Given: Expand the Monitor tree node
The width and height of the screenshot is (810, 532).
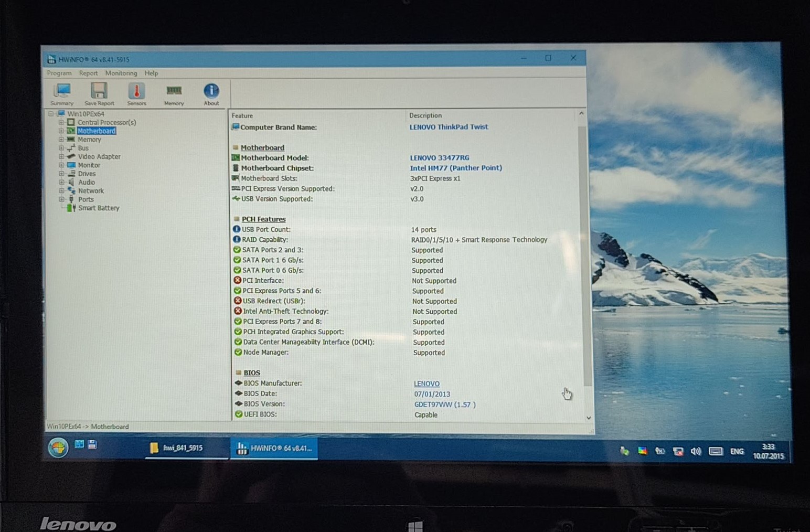Looking at the screenshot, I should coord(61,165).
